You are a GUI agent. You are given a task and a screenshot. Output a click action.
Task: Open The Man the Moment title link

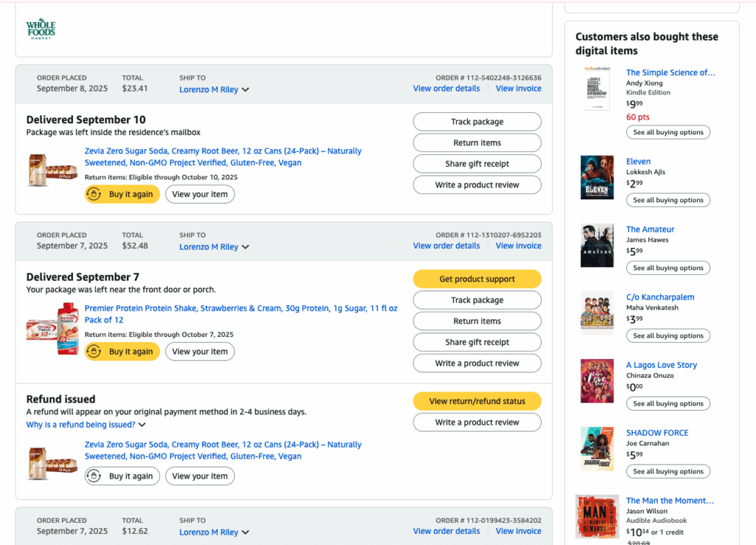pos(670,501)
